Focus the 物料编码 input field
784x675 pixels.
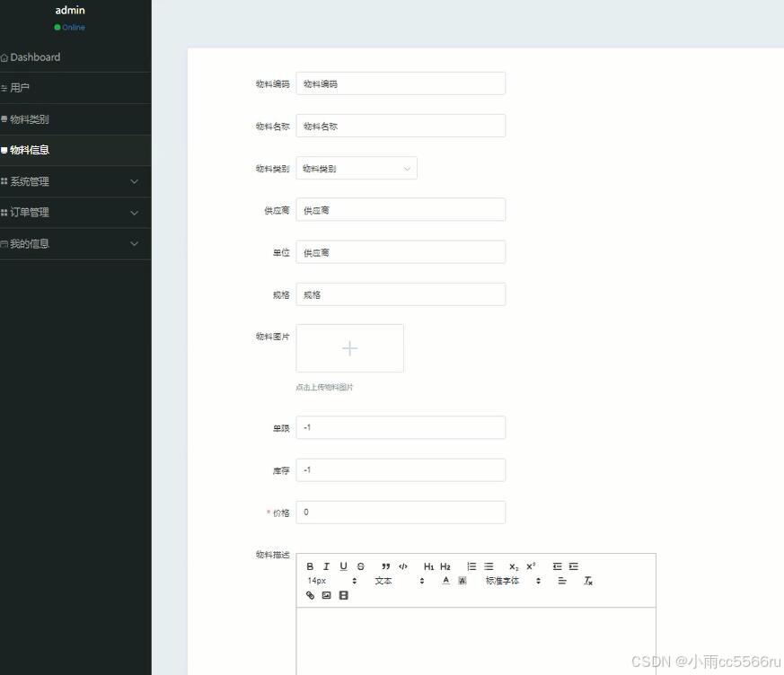pyautogui.click(x=401, y=83)
